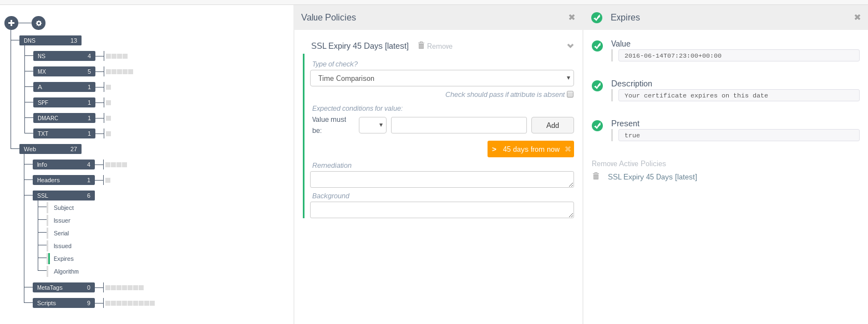Click the Add condition button
This screenshot has width=868, height=324.
pos(552,125)
